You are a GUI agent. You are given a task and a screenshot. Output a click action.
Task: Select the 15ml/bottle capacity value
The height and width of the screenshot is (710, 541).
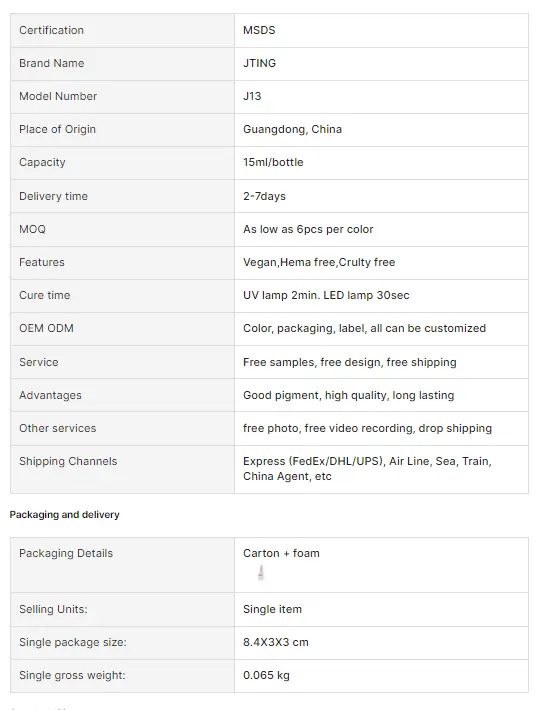pyautogui.click(x=273, y=163)
